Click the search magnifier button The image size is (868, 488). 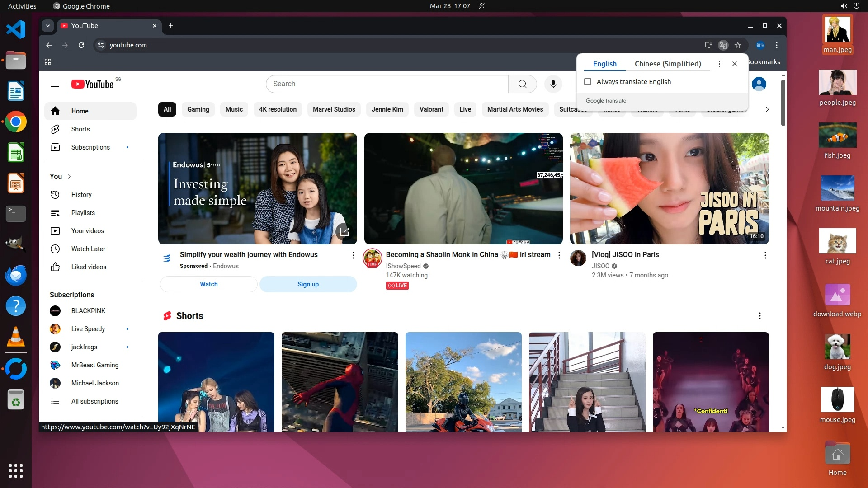coord(522,84)
